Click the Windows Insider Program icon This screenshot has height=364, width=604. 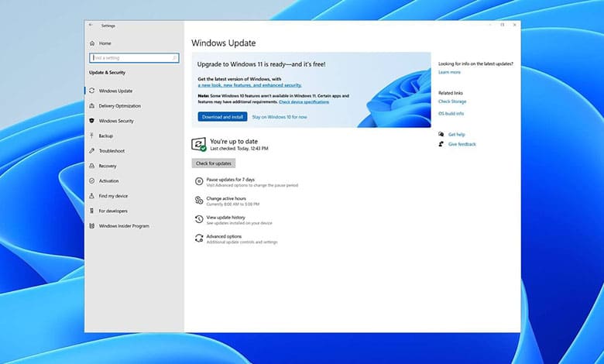coord(91,225)
